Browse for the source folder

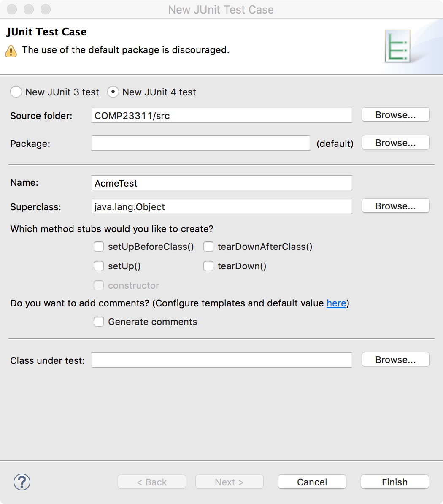coord(395,115)
